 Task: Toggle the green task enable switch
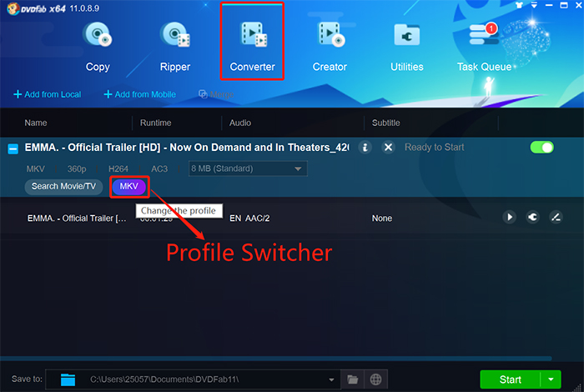point(542,148)
